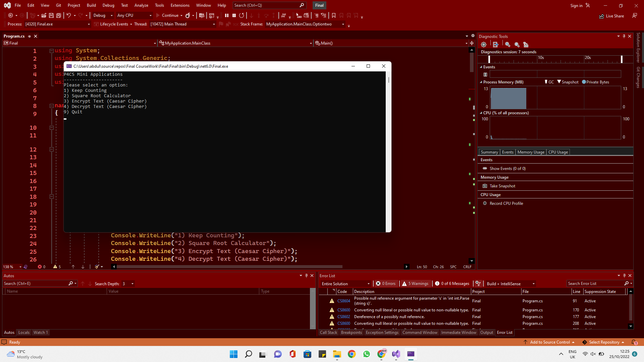This screenshot has height=362, width=644.
Task: Open Diagnostic Tools settings gear
Action: (484, 45)
